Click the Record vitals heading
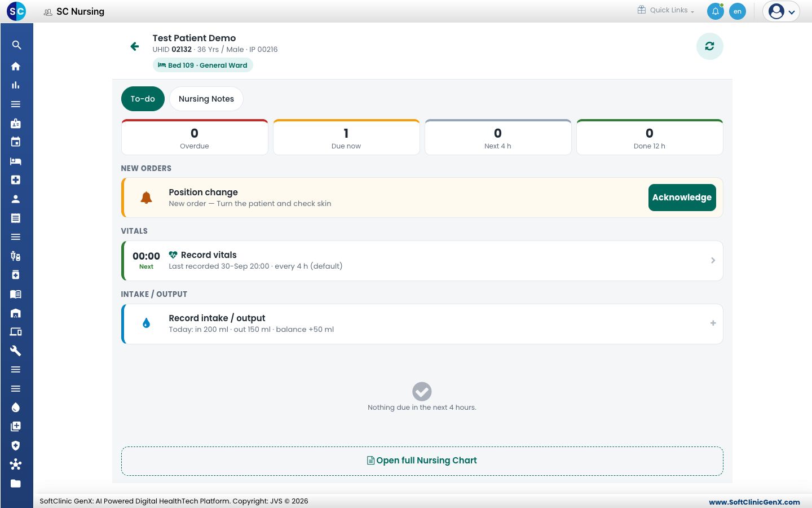812x508 pixels. (209, 255)
